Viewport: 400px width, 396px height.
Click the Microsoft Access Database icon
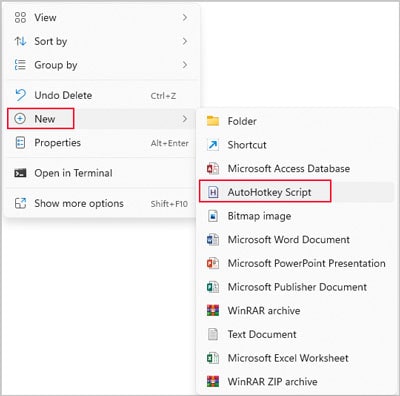coord(213,168)
